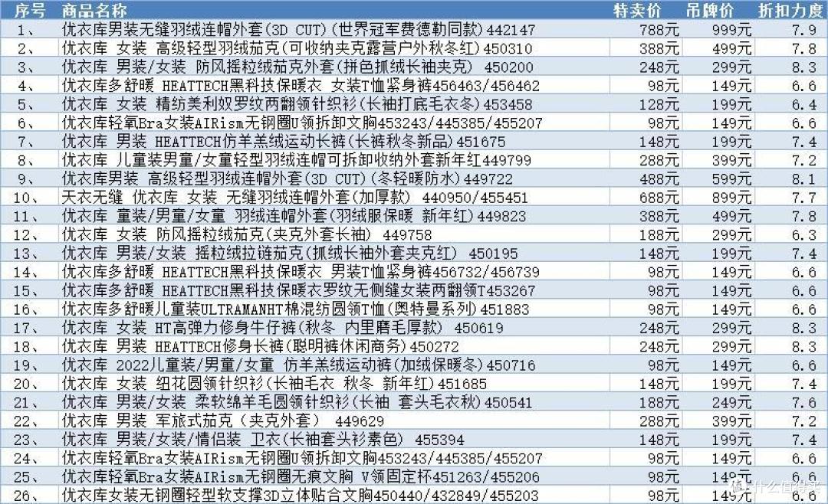Viewport: 828px width, 504px height.
Task: Select product name with 450440/432849/455203
Action: click(300, 496)
